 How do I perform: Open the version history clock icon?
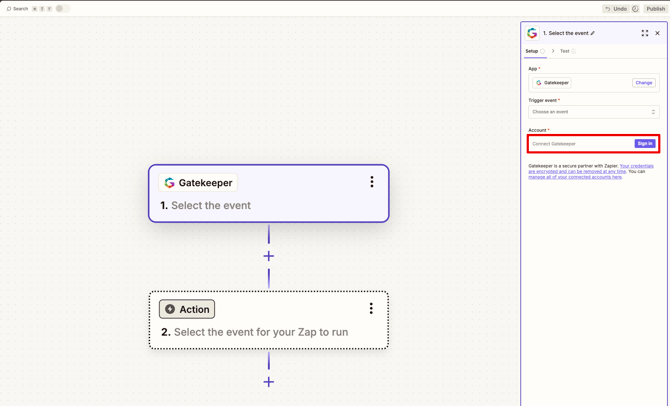(635, 9)
